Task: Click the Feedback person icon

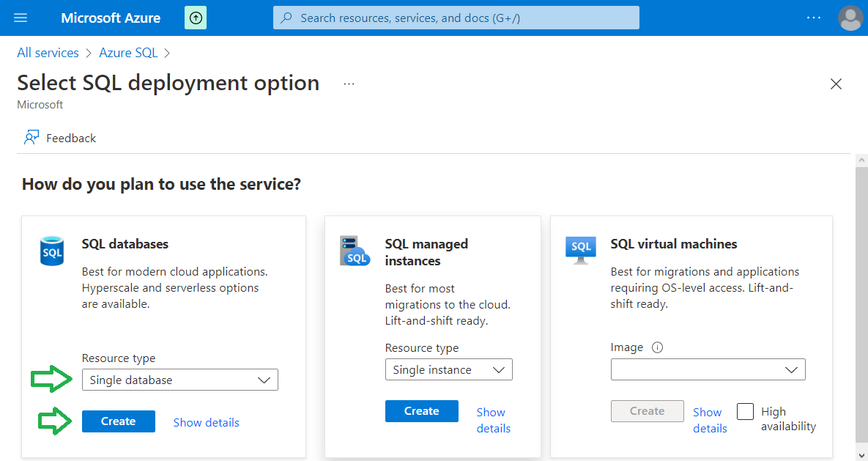Action: point(31,137)
